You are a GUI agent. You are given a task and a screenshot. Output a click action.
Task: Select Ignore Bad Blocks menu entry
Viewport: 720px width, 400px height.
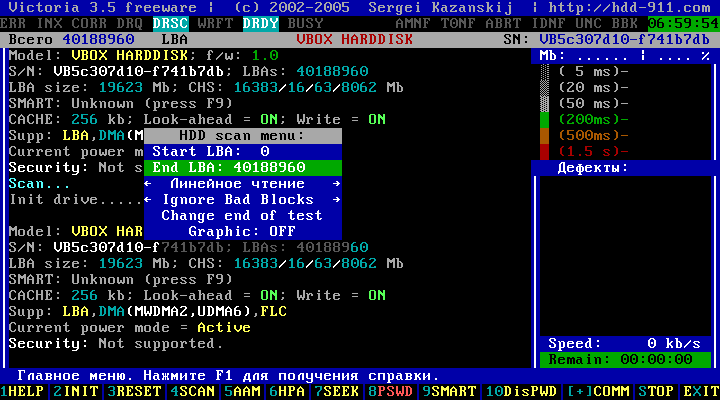238,200
